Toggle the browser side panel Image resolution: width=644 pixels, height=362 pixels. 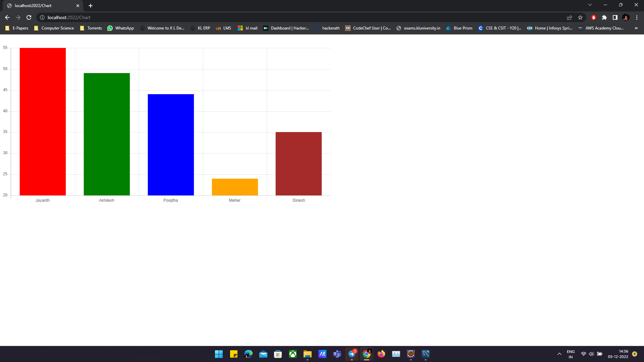tap(615, 17)
